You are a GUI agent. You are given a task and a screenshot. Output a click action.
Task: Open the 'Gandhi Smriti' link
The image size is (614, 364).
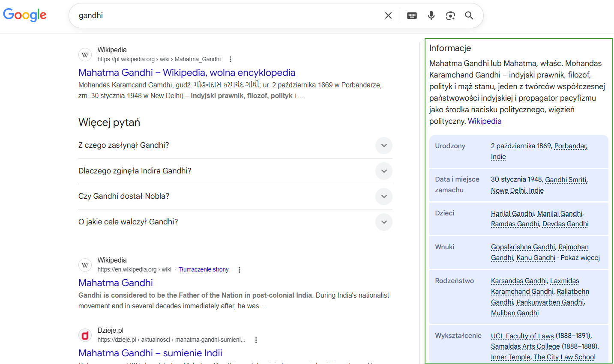click(x=566, y=179)
